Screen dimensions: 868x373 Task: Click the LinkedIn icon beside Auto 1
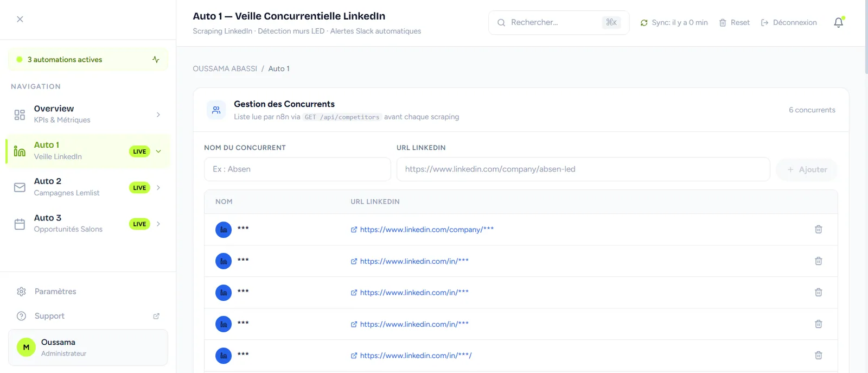point(20,151)
